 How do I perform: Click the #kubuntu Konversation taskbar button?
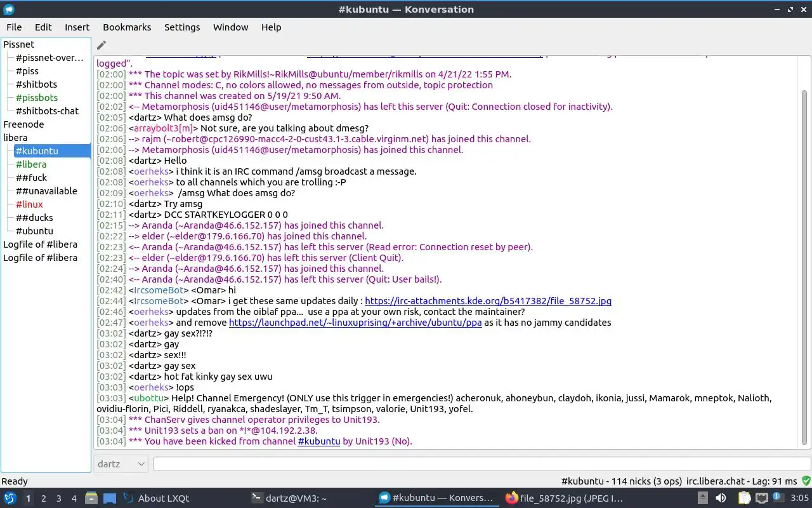(436, 498)
